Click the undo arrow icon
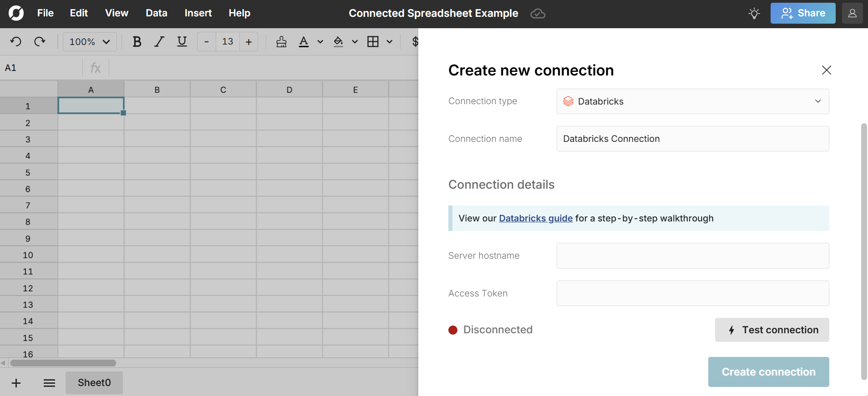Screen dimensions: 868x396 coord(16,42)
